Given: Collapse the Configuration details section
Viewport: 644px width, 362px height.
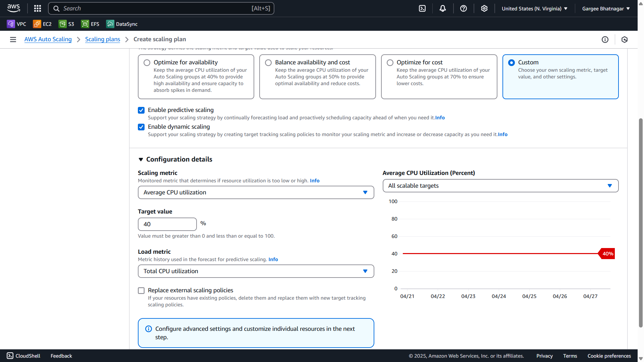Looking at the screenshot, I should tap(141, 160).
